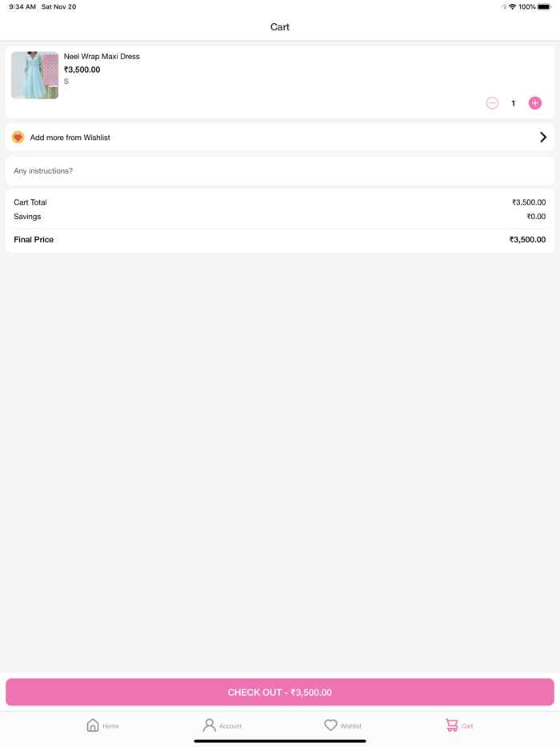
Task: Increase dress quantity with plus button
Action: 535,103
